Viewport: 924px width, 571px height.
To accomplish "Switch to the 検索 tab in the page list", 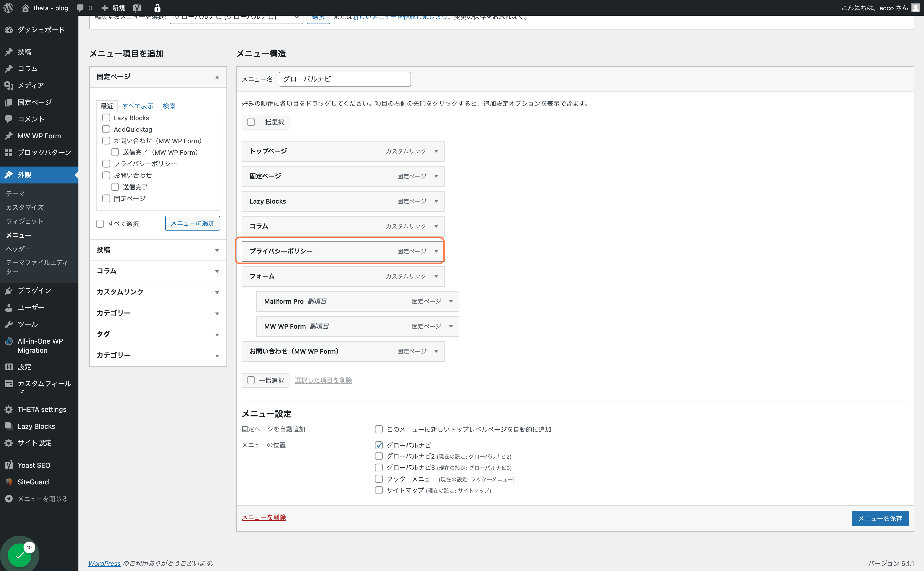I will (169, 106).
